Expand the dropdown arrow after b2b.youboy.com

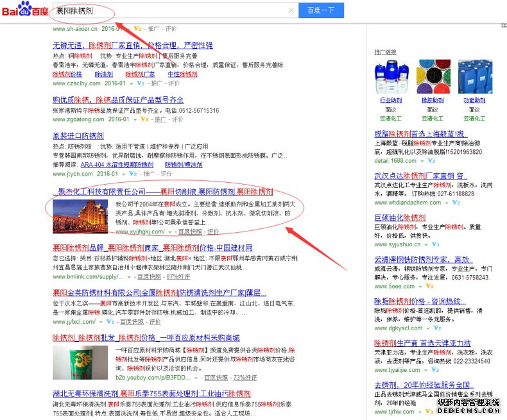tap(196, 378)
